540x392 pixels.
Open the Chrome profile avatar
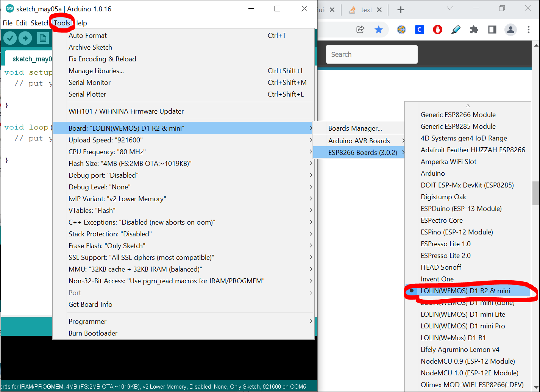coord(510,30)
